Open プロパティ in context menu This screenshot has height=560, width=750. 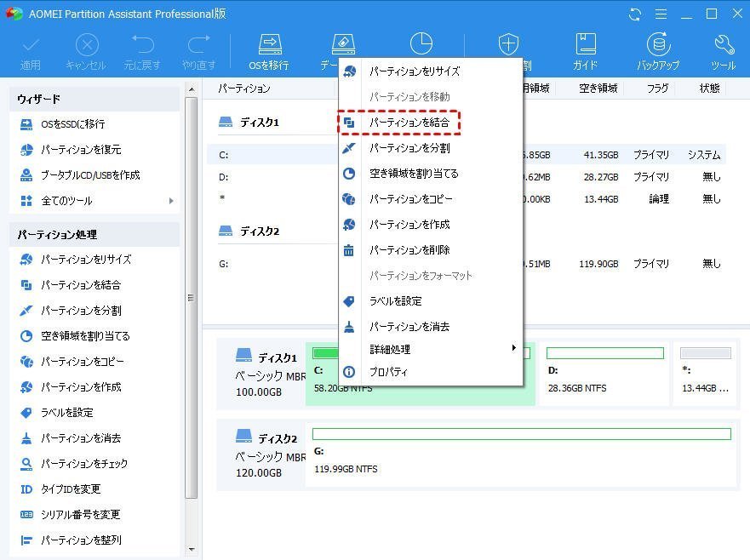coord(430,372)
